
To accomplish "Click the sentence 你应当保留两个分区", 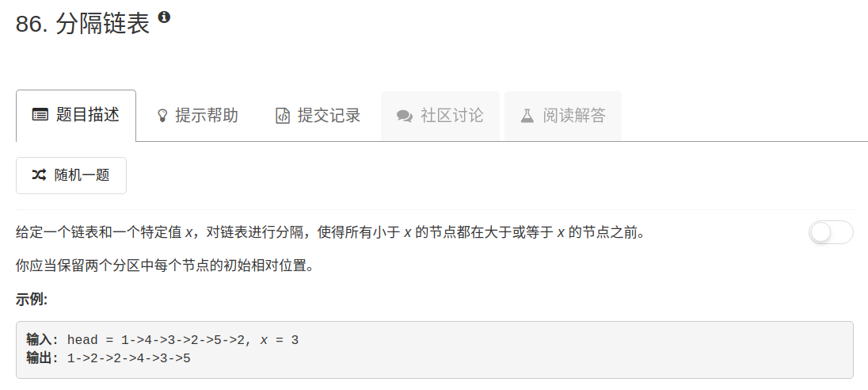I will click(166, 266).
